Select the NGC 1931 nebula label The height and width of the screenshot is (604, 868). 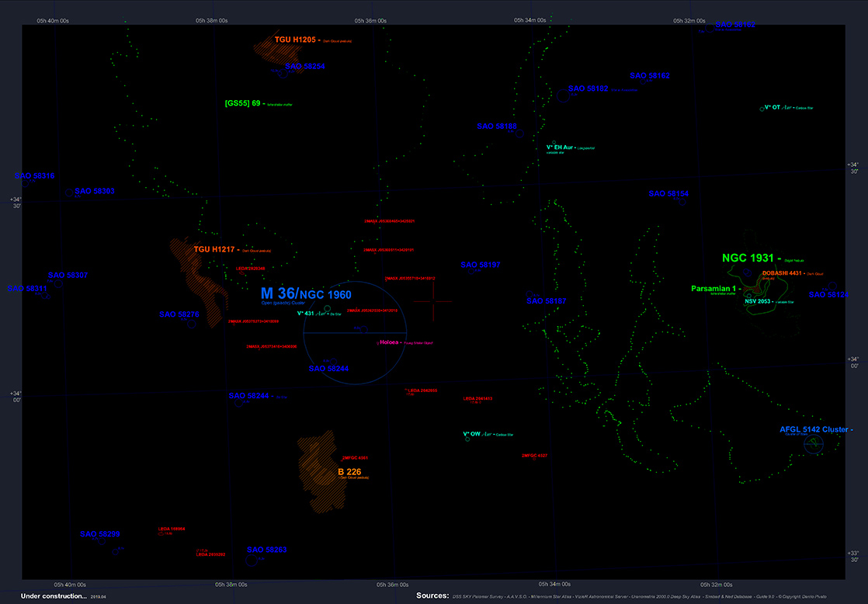pos(749,259)
